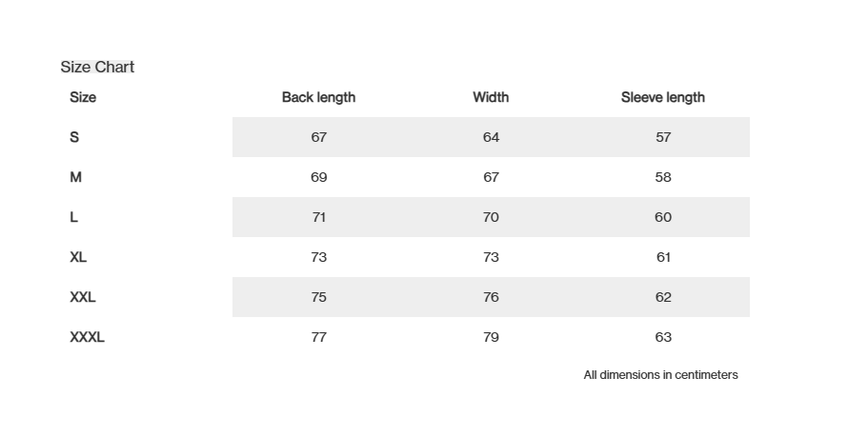Select the S size row label
868x437 pixels.
tap(74, 137)
